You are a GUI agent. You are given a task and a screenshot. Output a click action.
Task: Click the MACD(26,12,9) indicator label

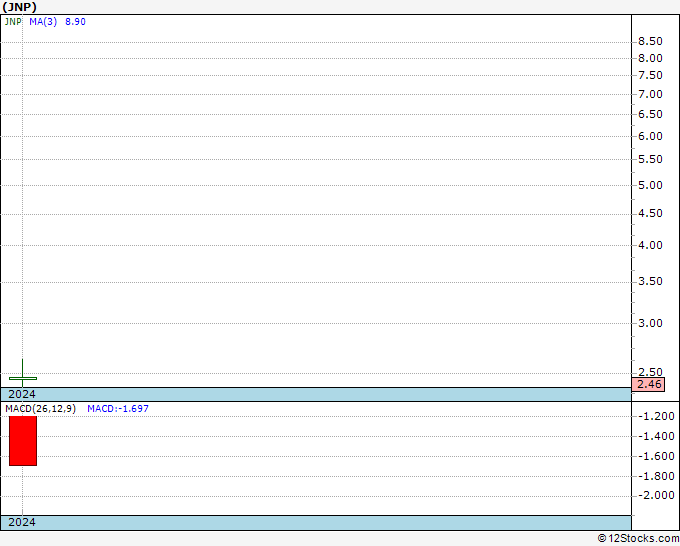click(x=40, y=409)
